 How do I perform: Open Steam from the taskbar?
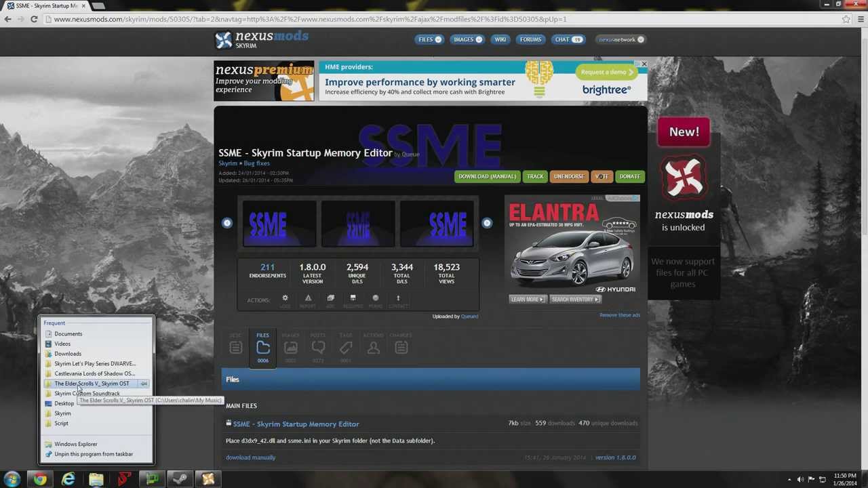click(x=180, y=479)
